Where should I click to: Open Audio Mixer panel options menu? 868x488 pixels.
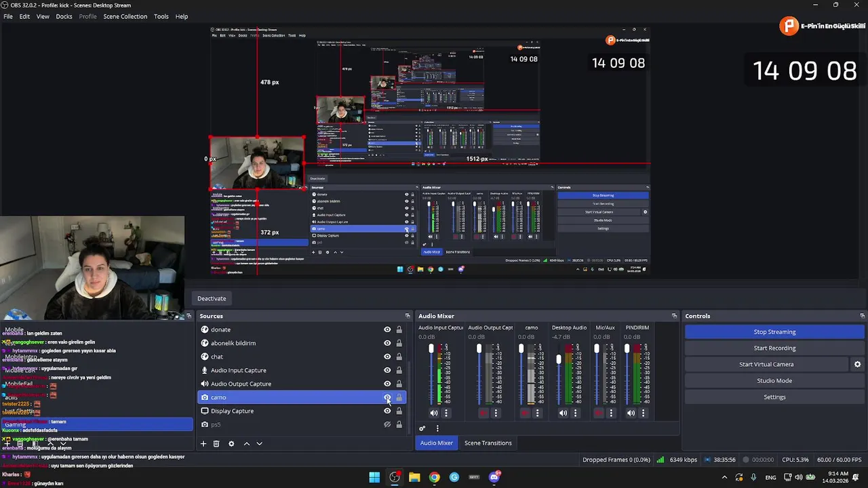pyautogui.click(x=437, y=428)
